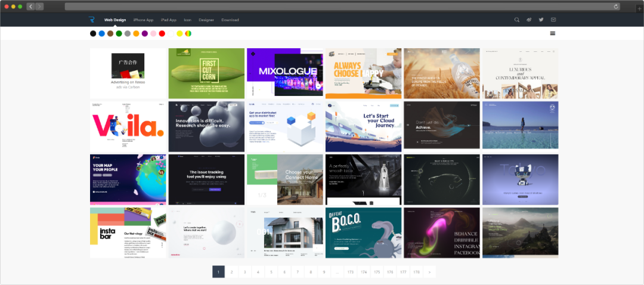The image size is (644, 285).
Task: Go to page 5
Action: (x=271, y=272)
